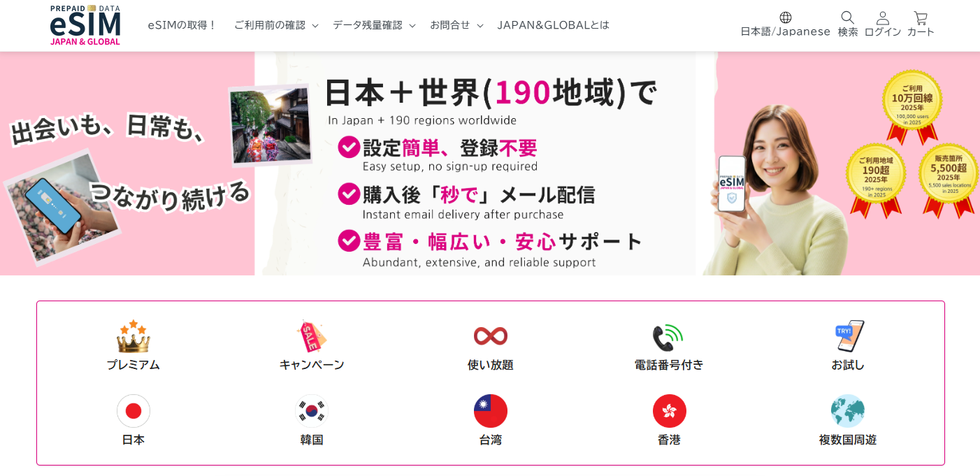Select the キャンペーン sale tag icon
The image size is (980, 476).
click(312, 336)
